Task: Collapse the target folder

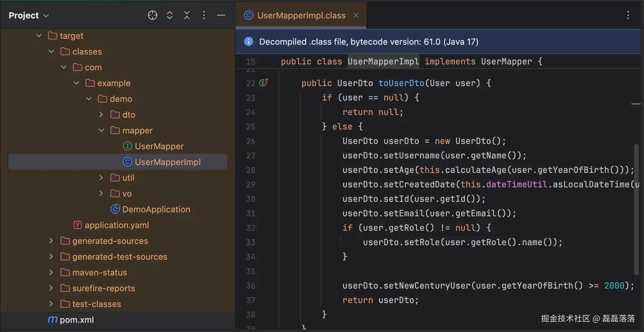Action: 39,36
